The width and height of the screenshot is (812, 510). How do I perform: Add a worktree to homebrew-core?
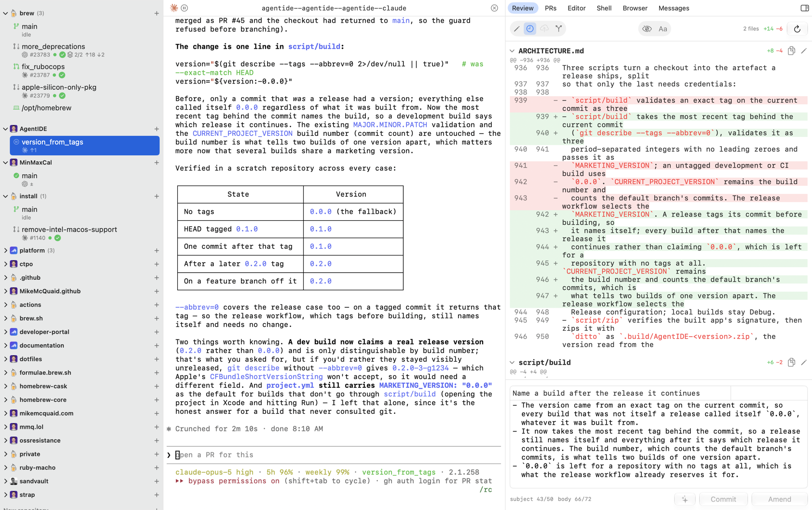(157, 400)
